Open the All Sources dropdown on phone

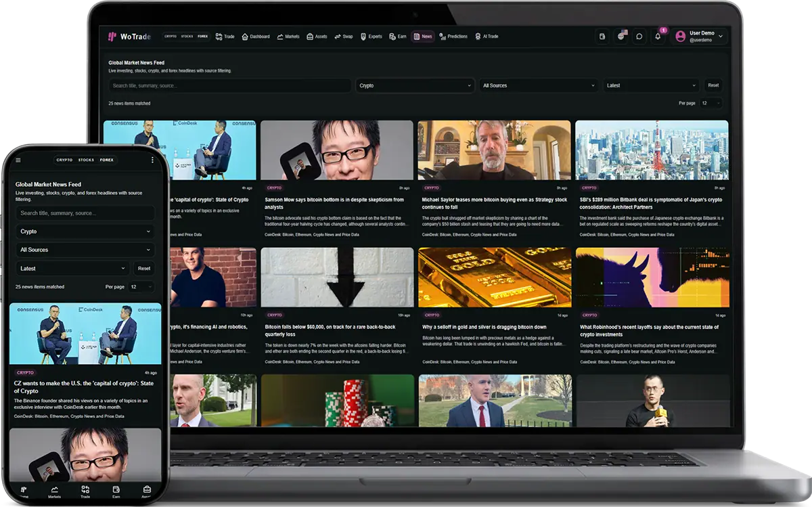[85, 250]
